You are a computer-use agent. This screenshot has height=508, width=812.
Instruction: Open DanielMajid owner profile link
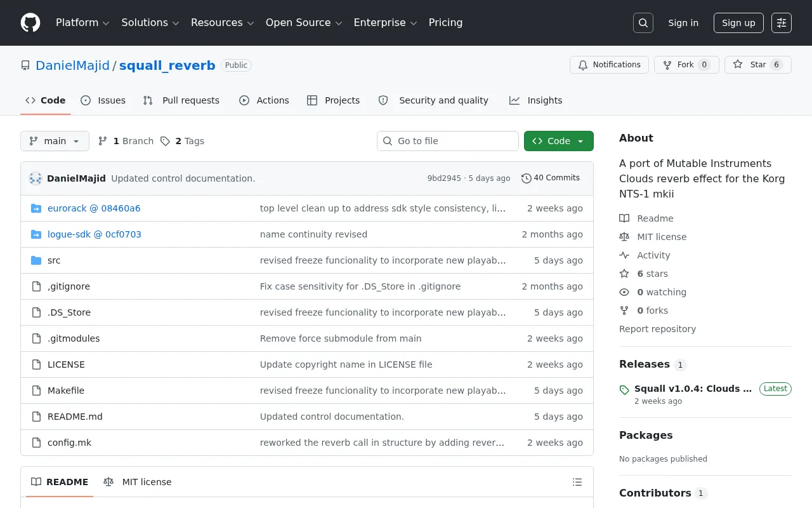tap(72, 65)
